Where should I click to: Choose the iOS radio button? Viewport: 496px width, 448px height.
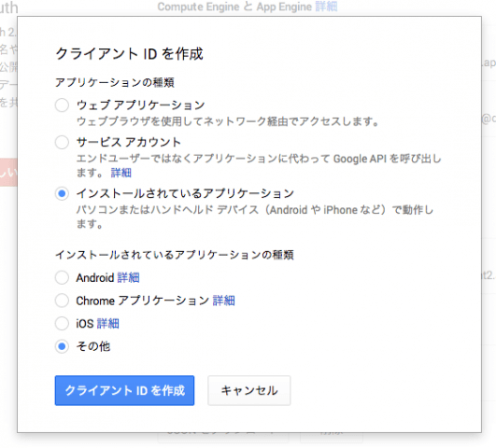click(62, 324)
